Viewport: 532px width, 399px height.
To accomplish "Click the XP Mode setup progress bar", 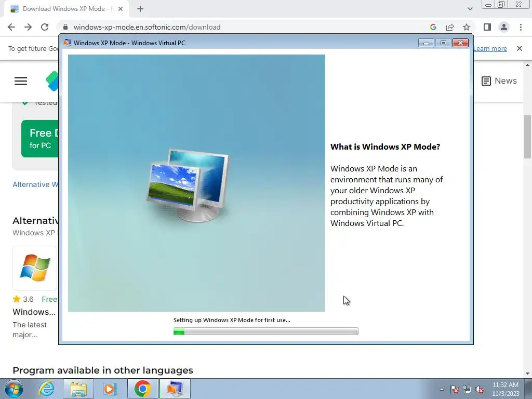I will (265, 331).
